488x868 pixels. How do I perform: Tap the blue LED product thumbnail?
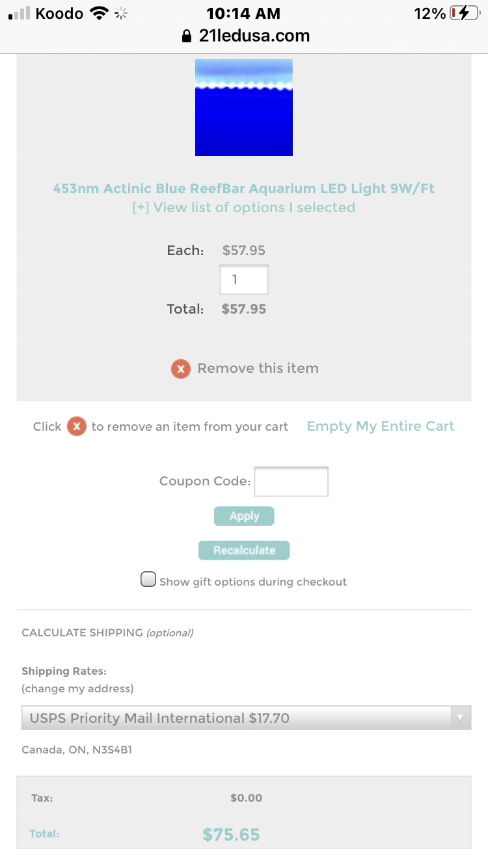pyautogui.click(x=244, y=107)
